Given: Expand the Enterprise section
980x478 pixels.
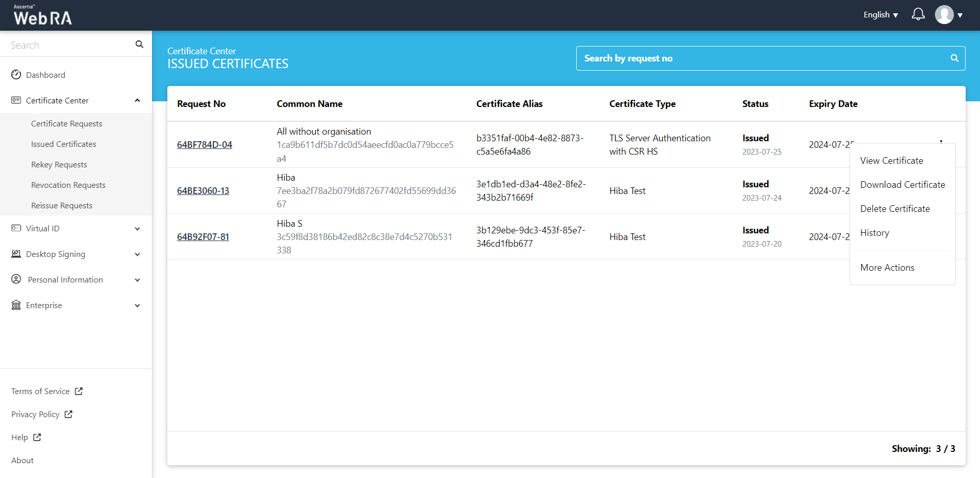Looking at the screenshot, I should [137, 306].
